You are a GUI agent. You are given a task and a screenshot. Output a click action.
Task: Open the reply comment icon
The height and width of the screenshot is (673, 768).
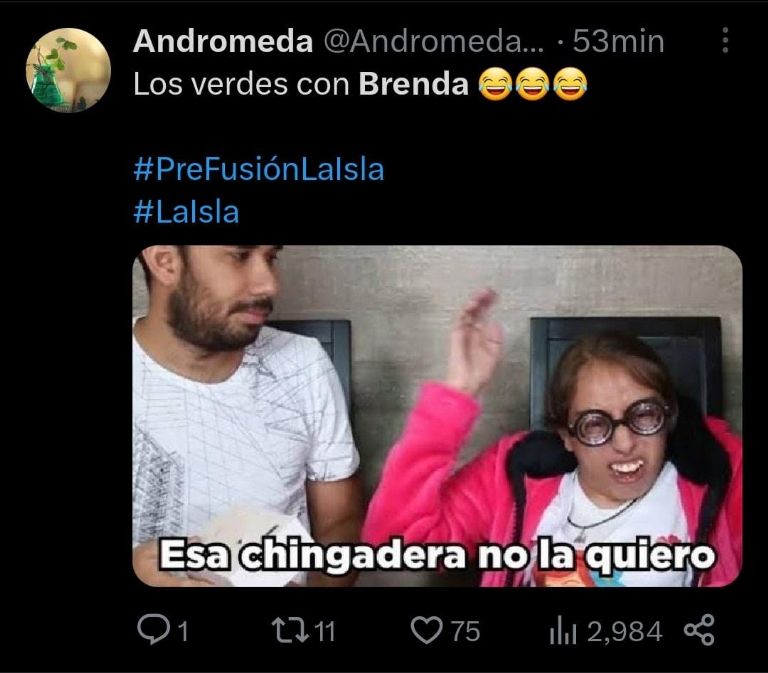[x=153, y=629]
